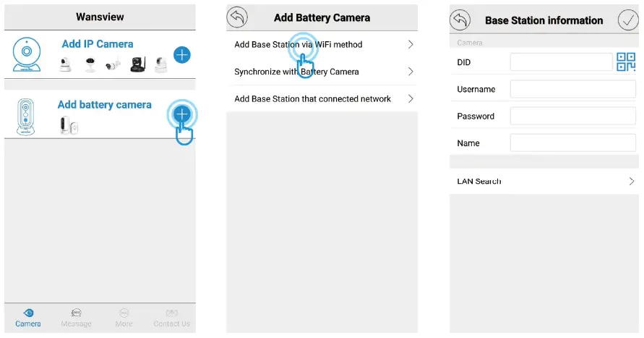Open the Contact Us tab
This screenshot has height=338, width=644.
point(171,317)
